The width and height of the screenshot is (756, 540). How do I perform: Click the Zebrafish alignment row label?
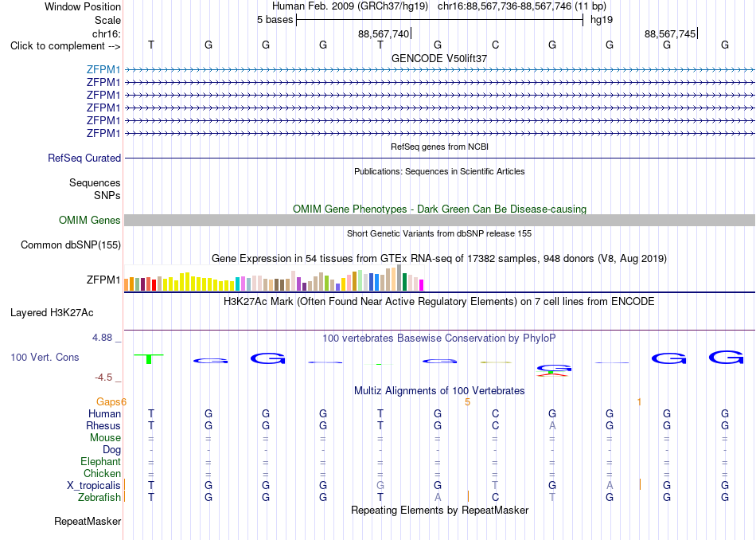(99, 497)
